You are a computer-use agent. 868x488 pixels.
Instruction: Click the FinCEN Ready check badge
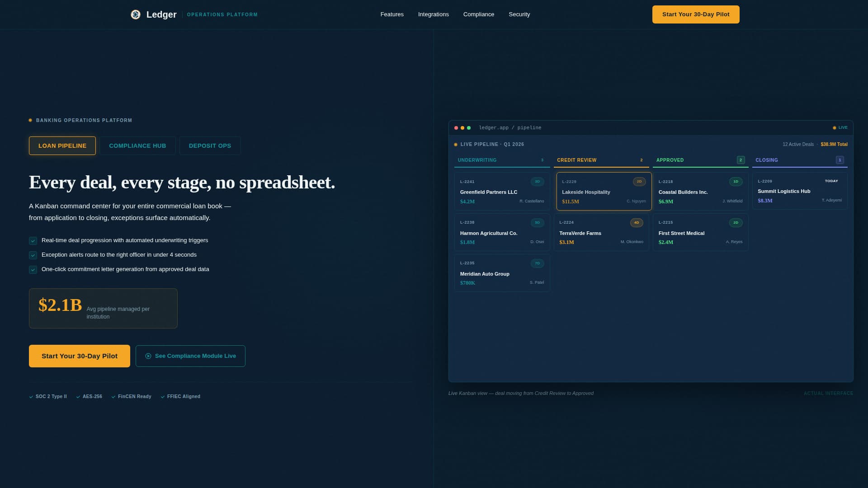tap(131, 397)
